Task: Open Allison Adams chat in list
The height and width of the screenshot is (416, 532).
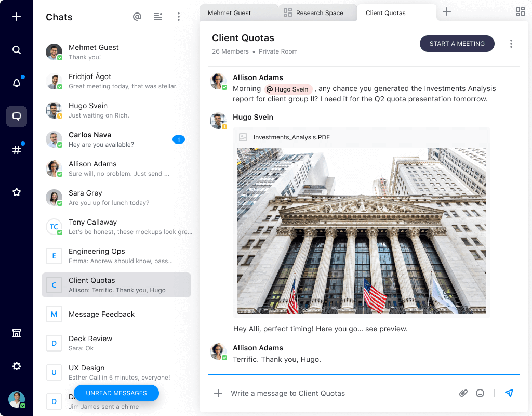Action: click(116, 168)
